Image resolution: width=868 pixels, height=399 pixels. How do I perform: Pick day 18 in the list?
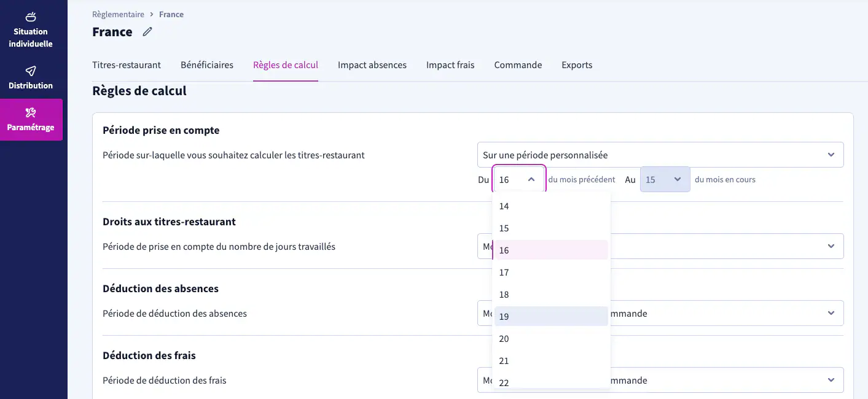click(551, 295)
